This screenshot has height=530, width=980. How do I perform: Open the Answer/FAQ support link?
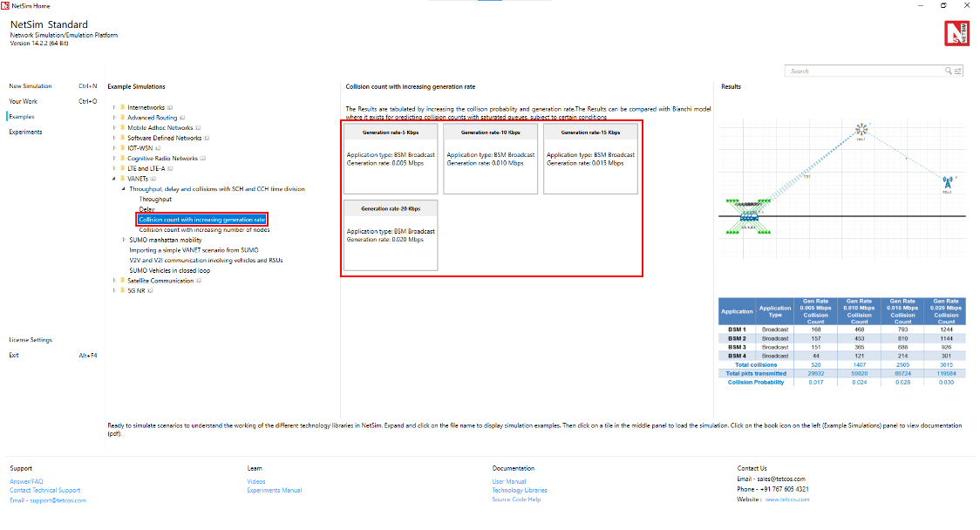pyautogui.click(x=26, y=481)
